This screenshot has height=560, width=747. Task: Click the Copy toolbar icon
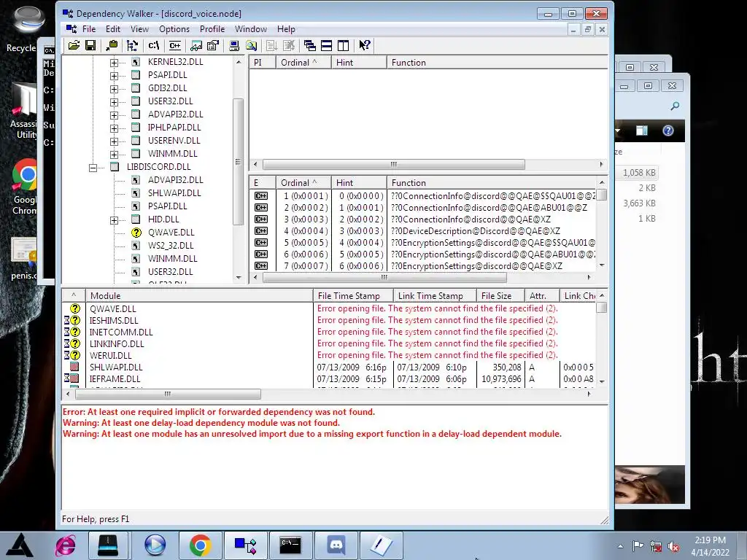click(x=112, y=45)
